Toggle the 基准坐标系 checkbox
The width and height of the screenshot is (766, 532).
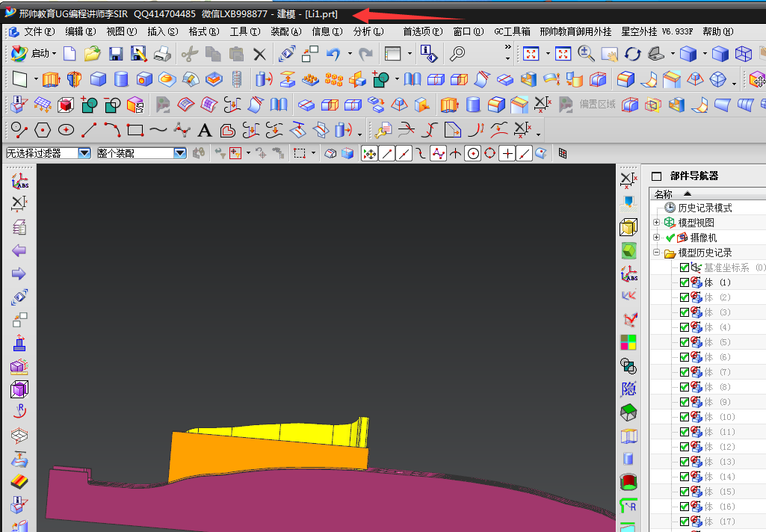point(685,267)
